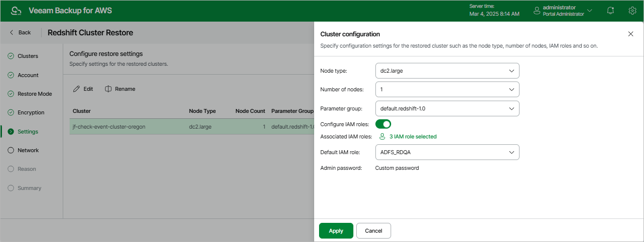Open the settings gear icon

click(x=632, y=10)
